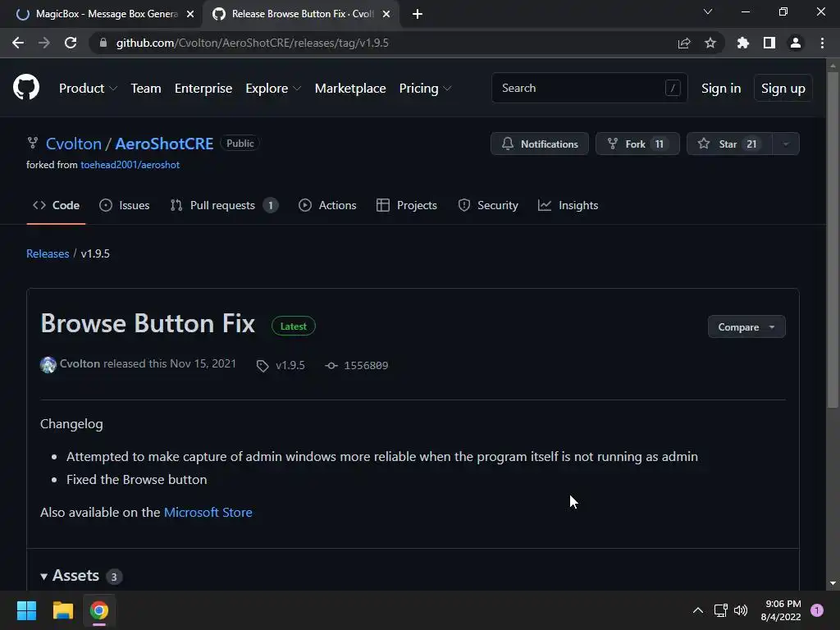The image size is (840, 630).
Task: Close the Release Browse Button Fix tab
Action: point(386,14)
